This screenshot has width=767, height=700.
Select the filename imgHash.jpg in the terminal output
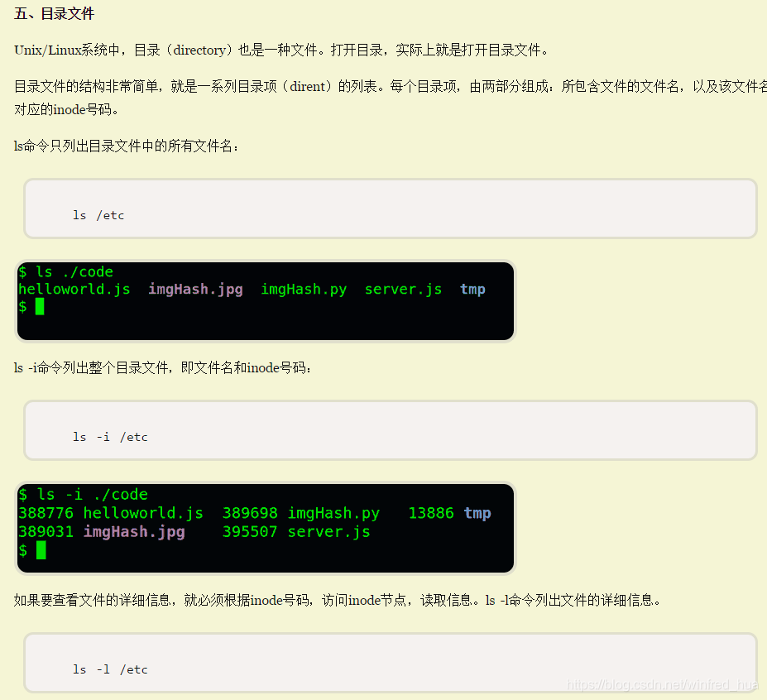coord(195,289)
